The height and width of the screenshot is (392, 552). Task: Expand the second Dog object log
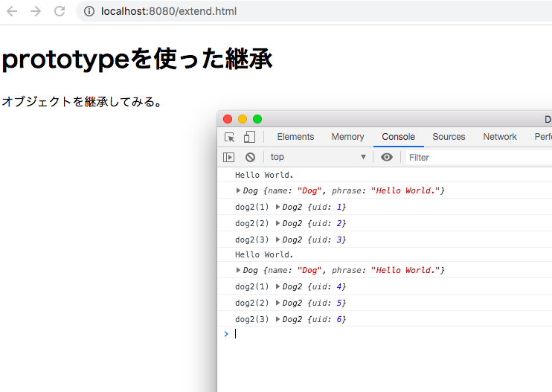point(238,270)
